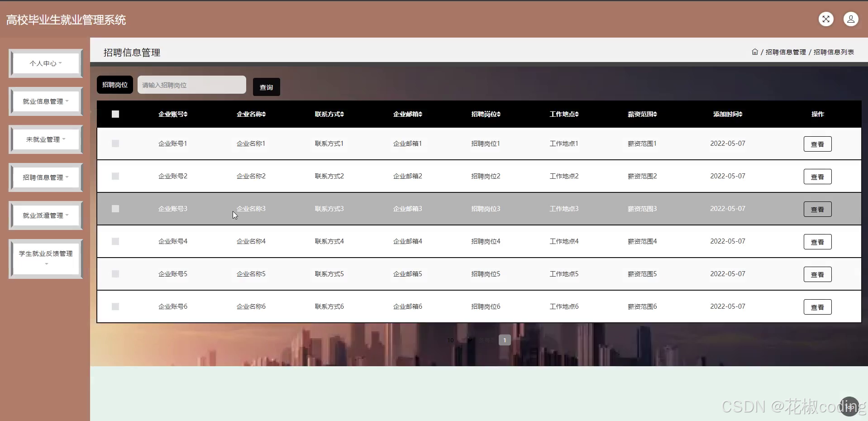Sort by 工作地点 column arrows

(577, 114)
